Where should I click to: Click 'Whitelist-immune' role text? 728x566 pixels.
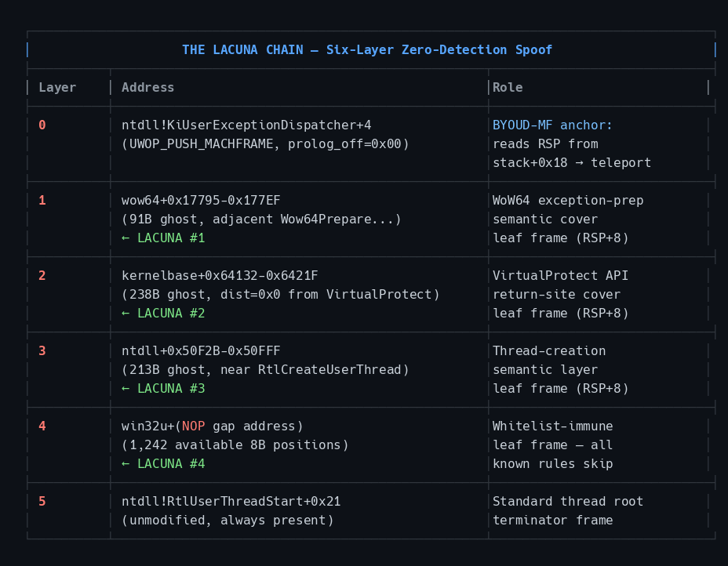pyautogui.click(x=552, y=426)
